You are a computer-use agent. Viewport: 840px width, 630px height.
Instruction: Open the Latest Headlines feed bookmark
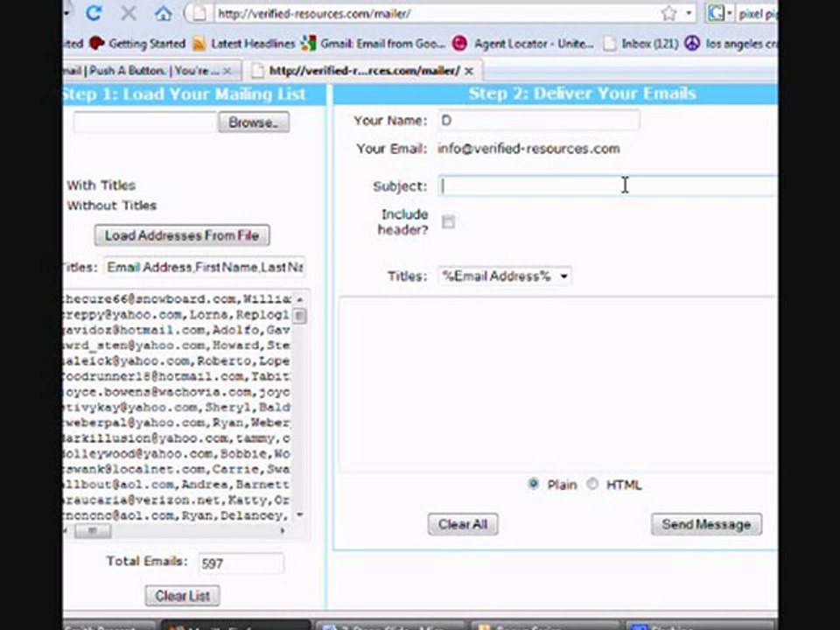click(x=244, y=44)
